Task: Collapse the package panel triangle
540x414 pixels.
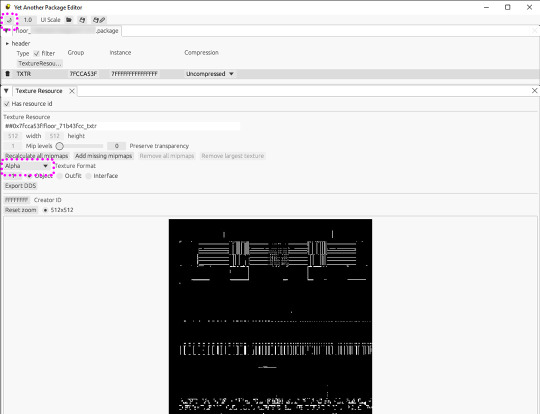Action: tap(7, 31)
